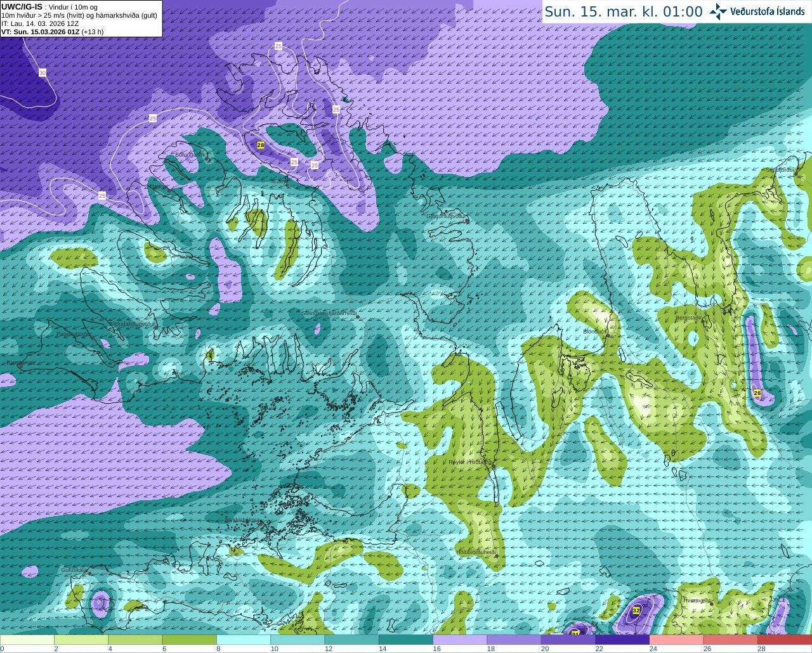Pick the 22–24 m/s legend color swatch

(x=622, y=640)
